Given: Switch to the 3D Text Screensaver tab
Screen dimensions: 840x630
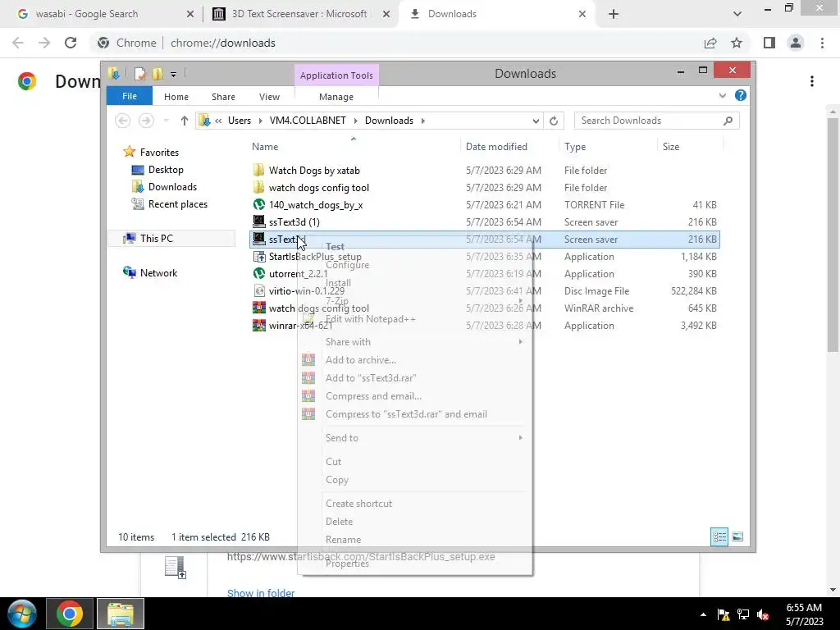Looking at the screenshot, I should click(301, 14).
